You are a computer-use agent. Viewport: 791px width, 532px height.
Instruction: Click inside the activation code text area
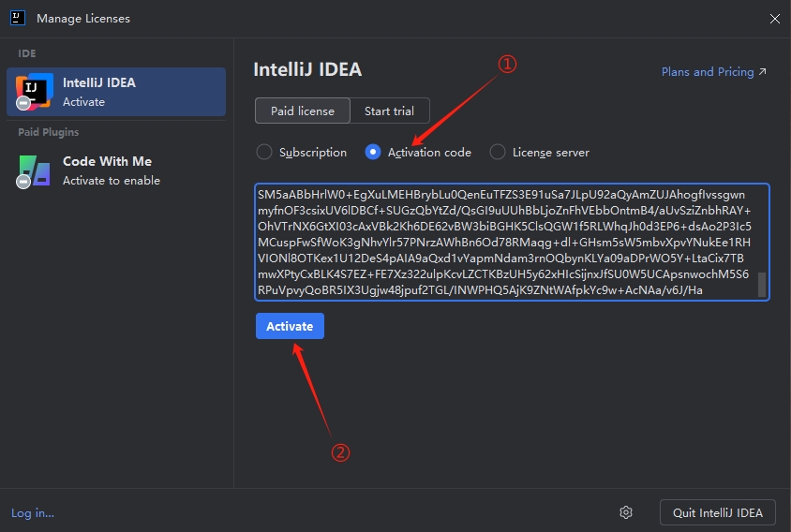click(x=506, y=242)
